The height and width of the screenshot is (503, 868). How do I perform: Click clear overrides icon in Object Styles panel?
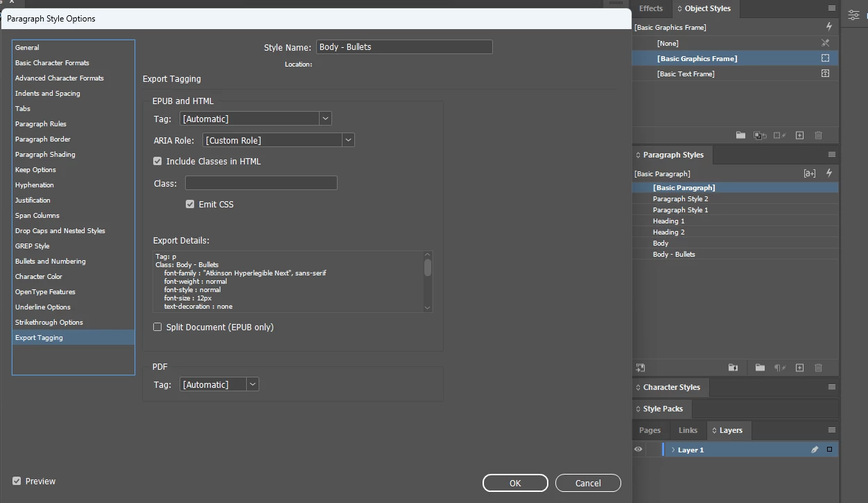[x=760, y=135]
